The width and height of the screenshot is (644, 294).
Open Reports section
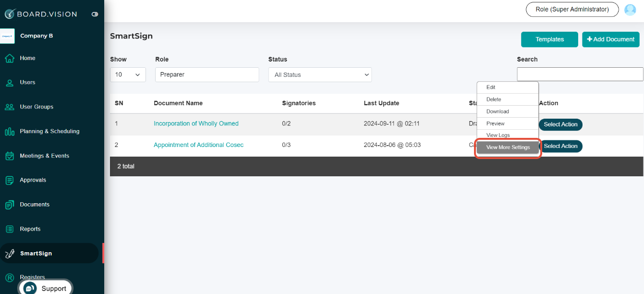pyautogui.click(x=30, y=229)
